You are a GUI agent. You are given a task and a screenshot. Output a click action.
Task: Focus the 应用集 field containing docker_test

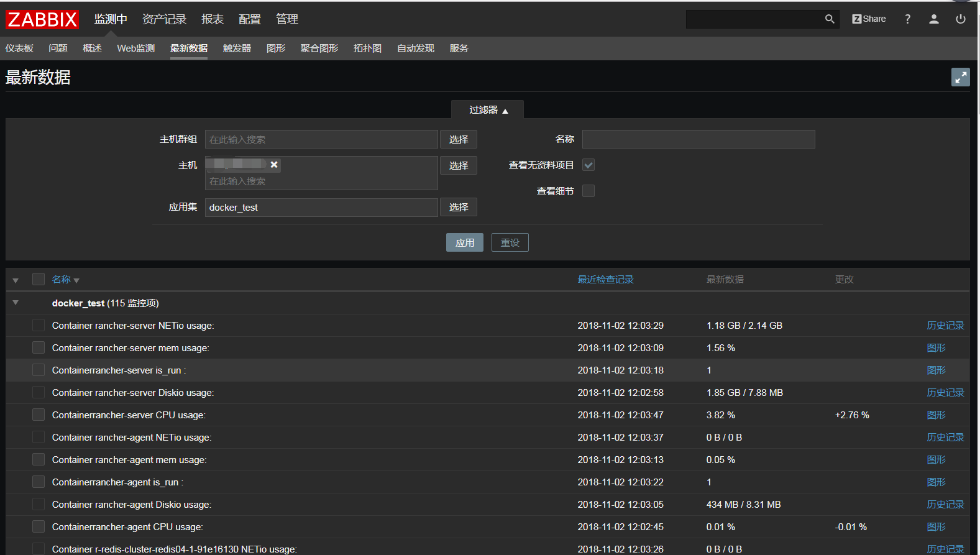point(321,207)
